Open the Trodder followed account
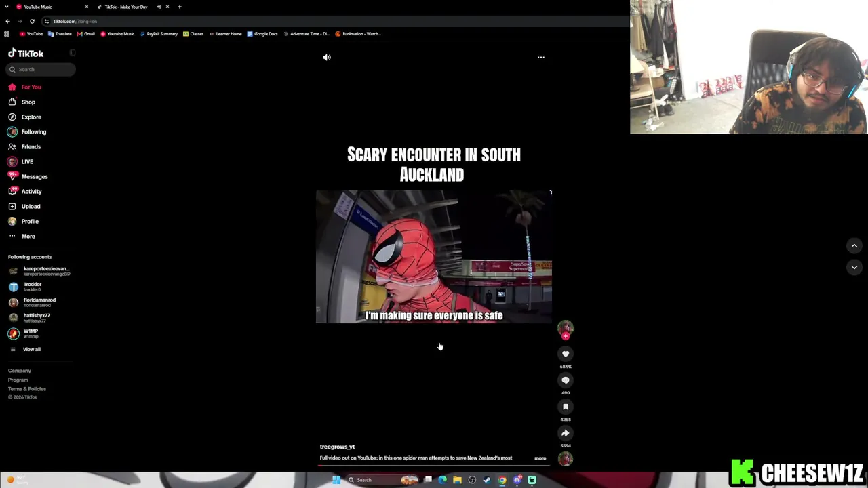The width and height of the screenshot is (868, 488). 25,287
